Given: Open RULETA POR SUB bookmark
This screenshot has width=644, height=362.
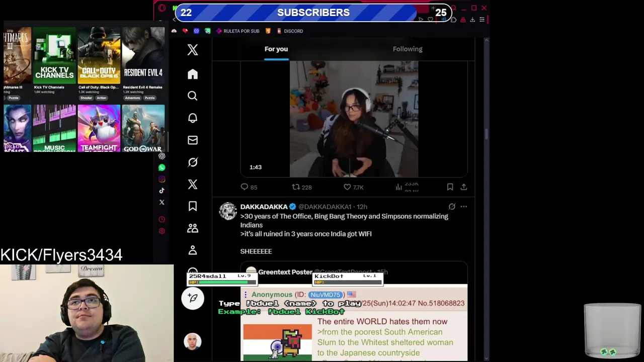Looking at the screenshot, I should click(x=237, y=31).
